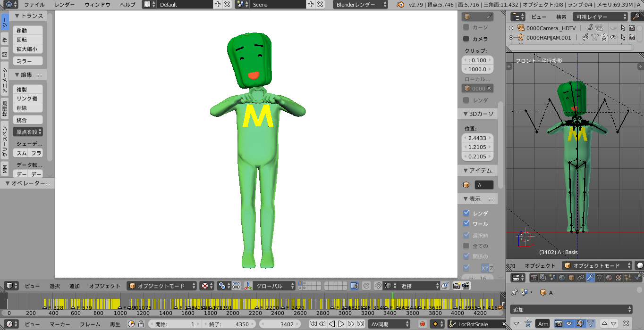
Task: Click the outliner search magnifier icon
Action: pyautogui.click(x=635, y=16)
